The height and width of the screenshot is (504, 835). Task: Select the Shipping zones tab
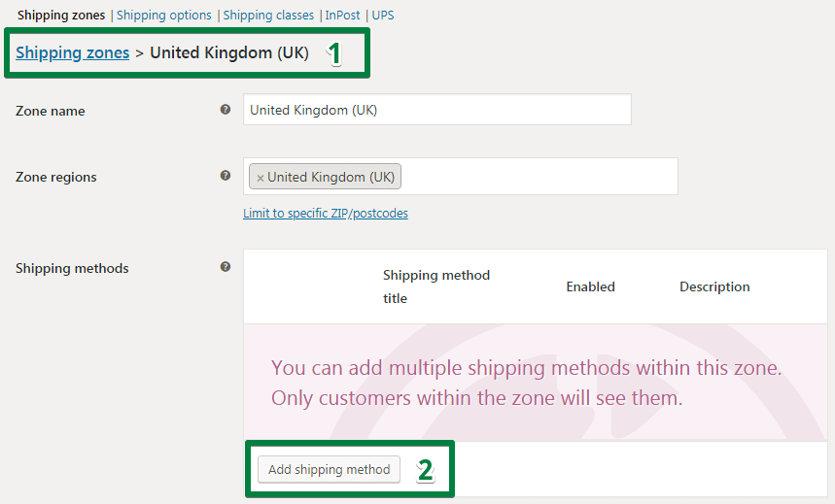coord(61,15)
